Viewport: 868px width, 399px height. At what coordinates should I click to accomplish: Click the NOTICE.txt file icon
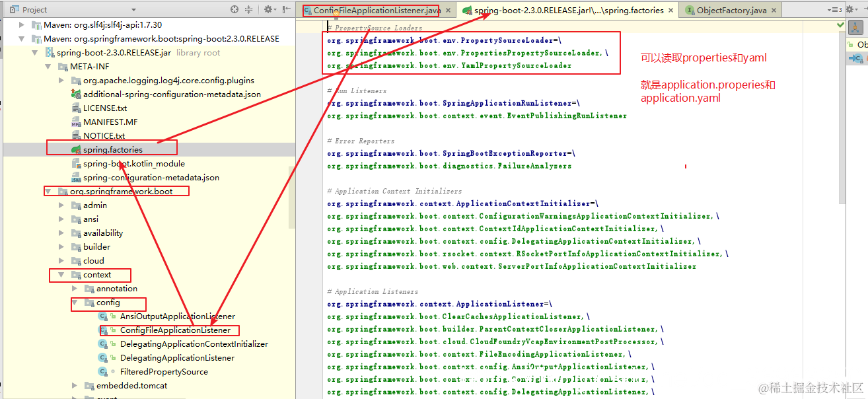click(76, 135)
